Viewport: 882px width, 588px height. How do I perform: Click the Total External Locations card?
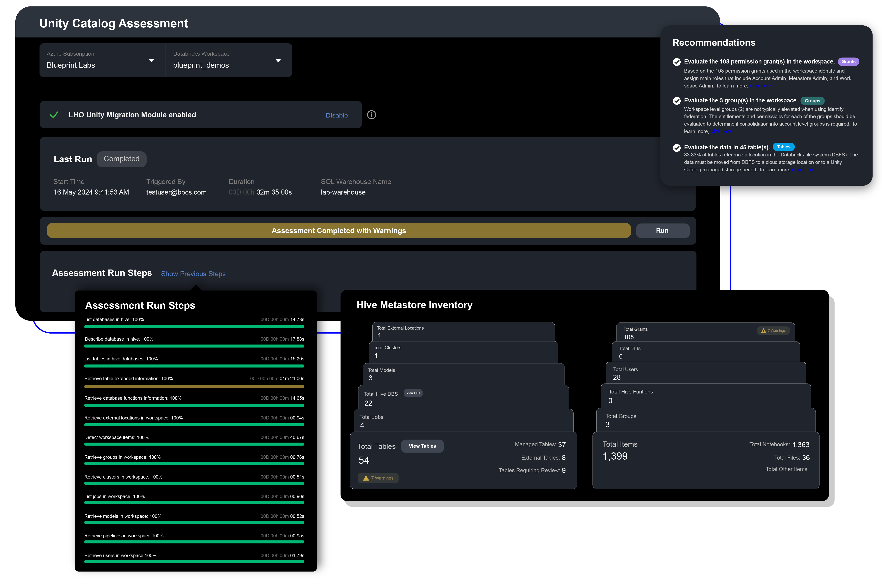463,332
